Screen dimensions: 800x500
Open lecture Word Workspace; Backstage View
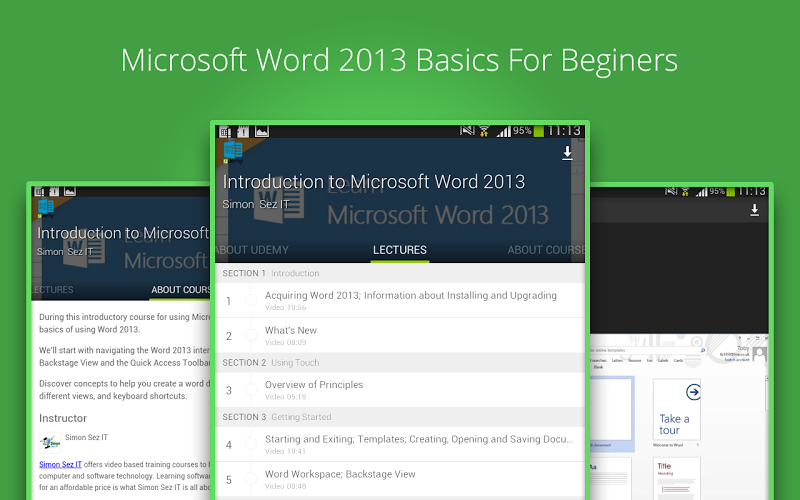click(400, 480)
